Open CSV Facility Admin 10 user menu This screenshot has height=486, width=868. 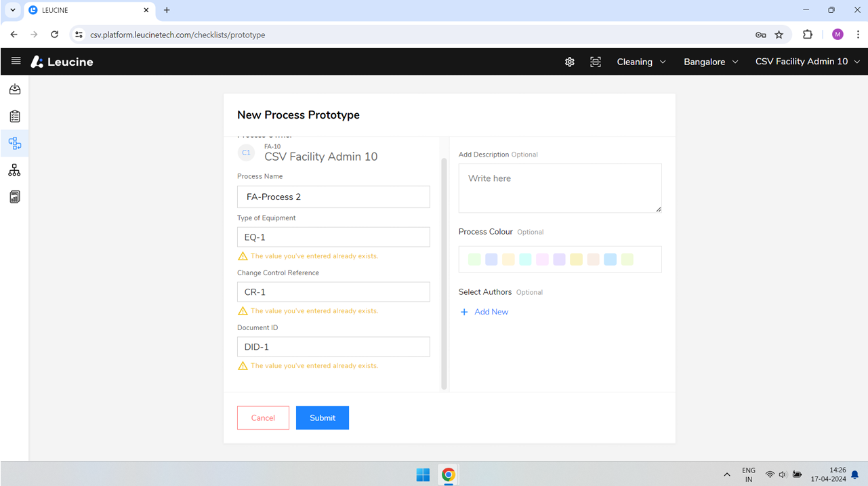(x=808, y=62)
